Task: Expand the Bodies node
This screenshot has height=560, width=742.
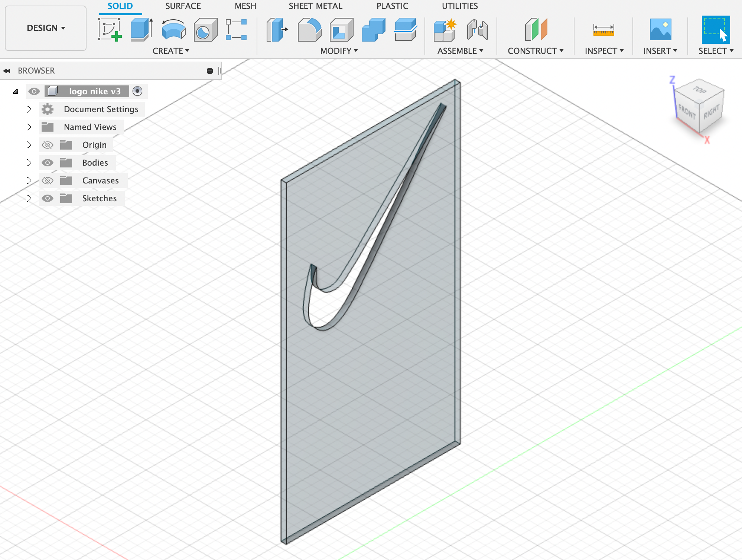Action: [29, 163]
